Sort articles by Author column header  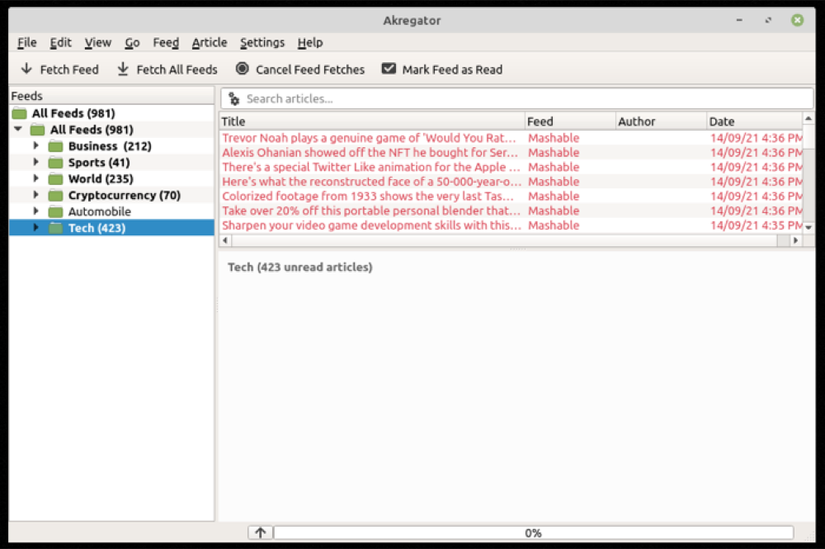[x=661, y=122]
